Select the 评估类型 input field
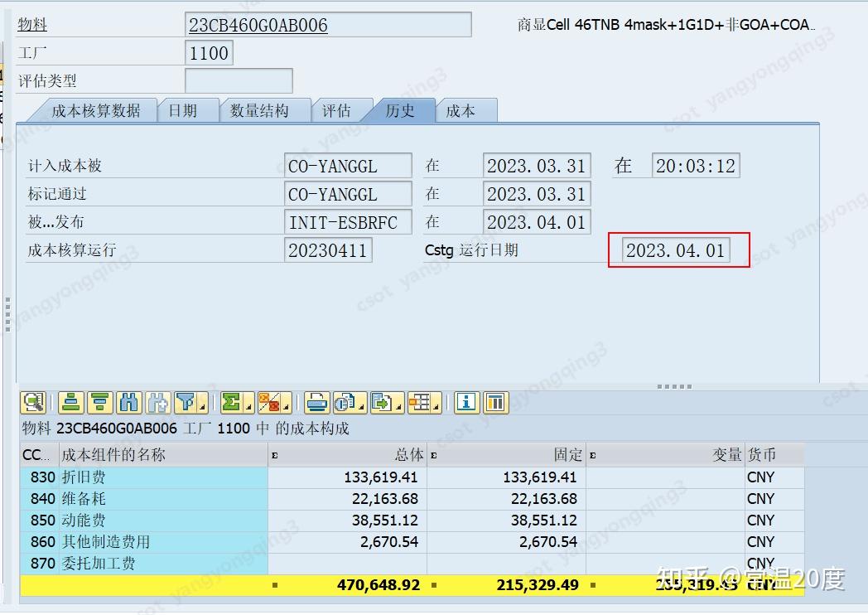This screenshot has height=615, width=868. pos(239,80)
